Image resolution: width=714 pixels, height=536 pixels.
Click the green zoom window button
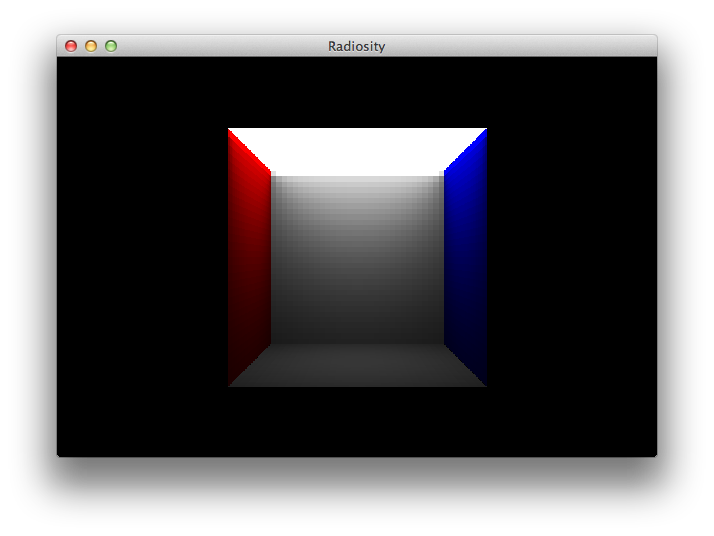click(111, 46)
